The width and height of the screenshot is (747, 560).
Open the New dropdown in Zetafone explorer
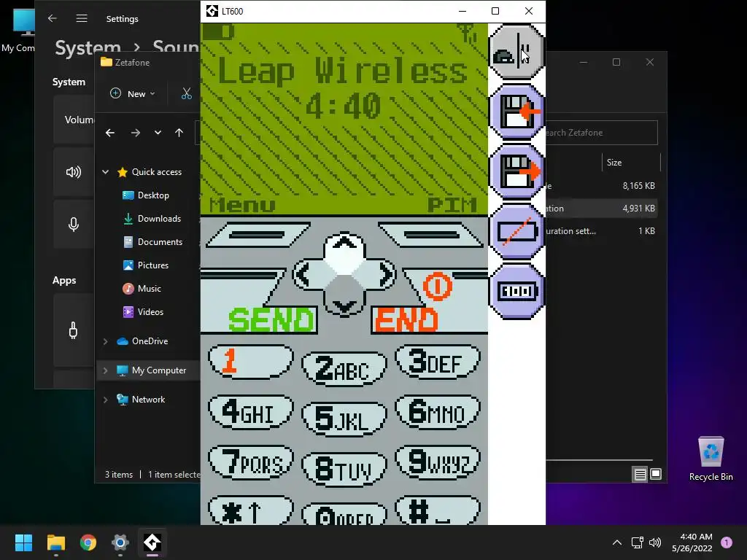pos(133,94)
